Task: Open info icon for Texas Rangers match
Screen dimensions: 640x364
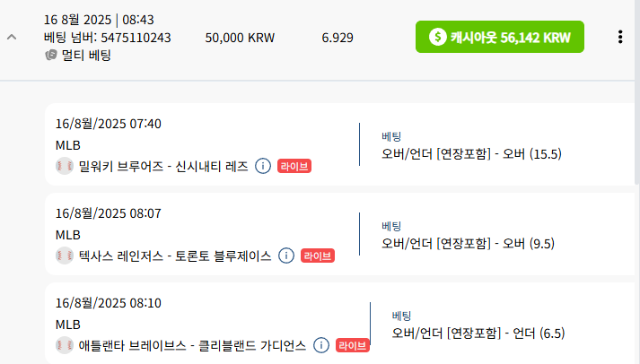Action: coord(286,256)
